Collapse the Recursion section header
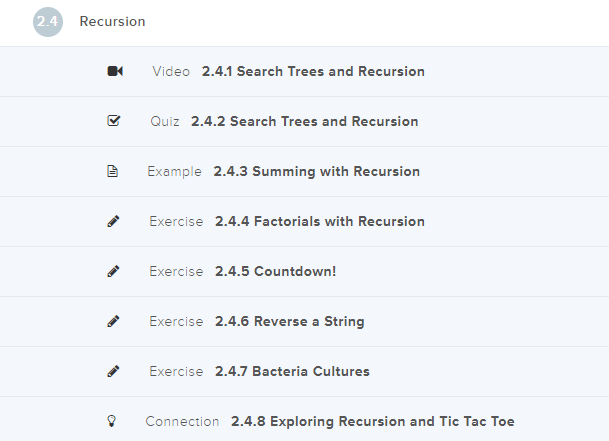Image resolution: width=609 pixels, height=441 pixels. coord(112,22)
